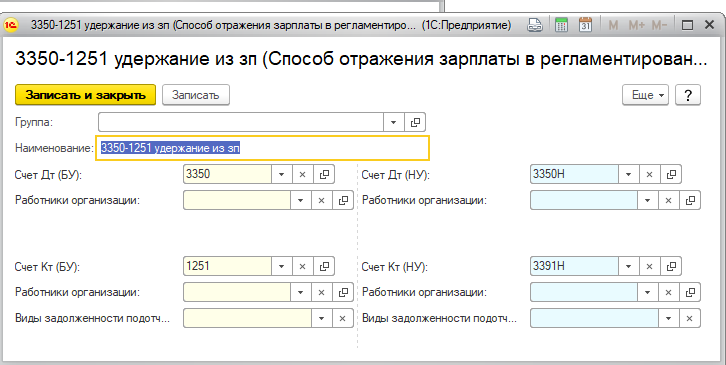Click the question mark help button

click(688, 95)
